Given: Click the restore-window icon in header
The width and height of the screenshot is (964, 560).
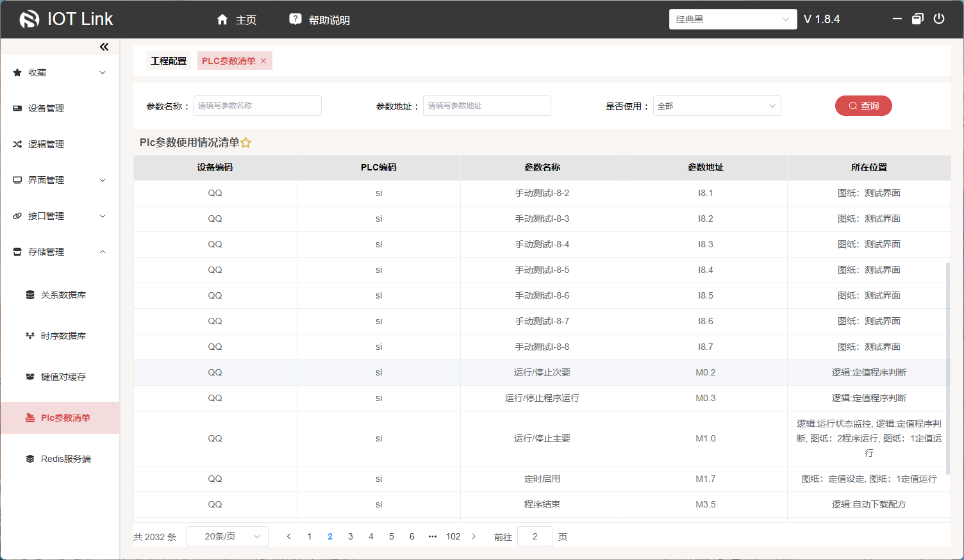Looking at the screenshot, I should tap(918, 19).
